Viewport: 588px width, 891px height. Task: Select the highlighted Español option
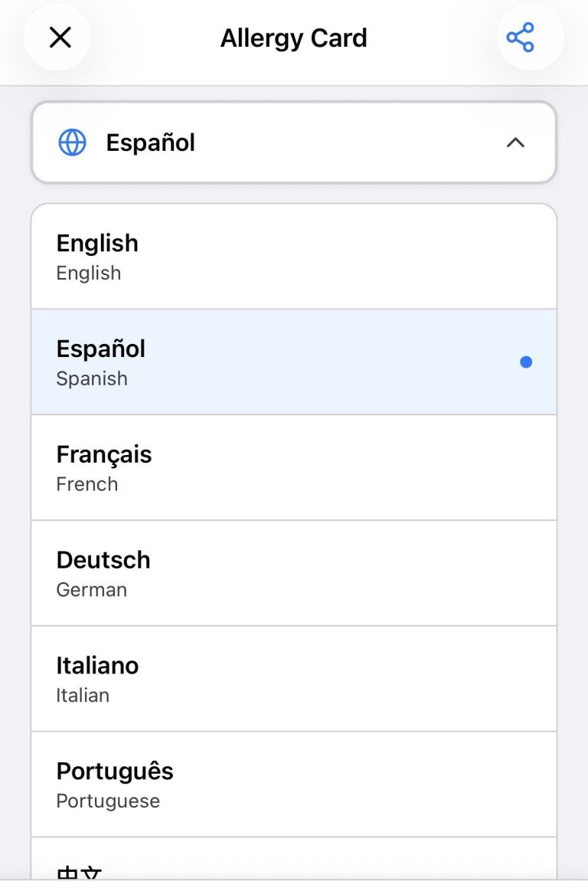(293, 362)
